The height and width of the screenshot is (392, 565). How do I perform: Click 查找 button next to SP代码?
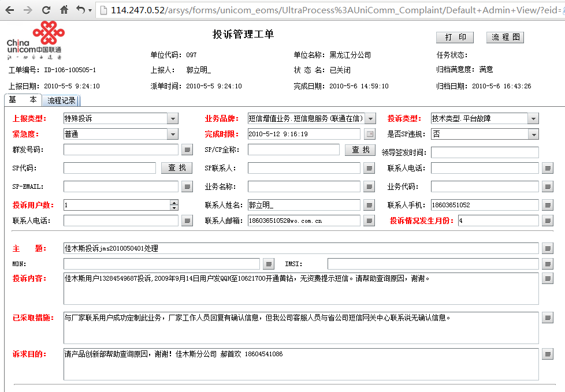pos(177,168)
